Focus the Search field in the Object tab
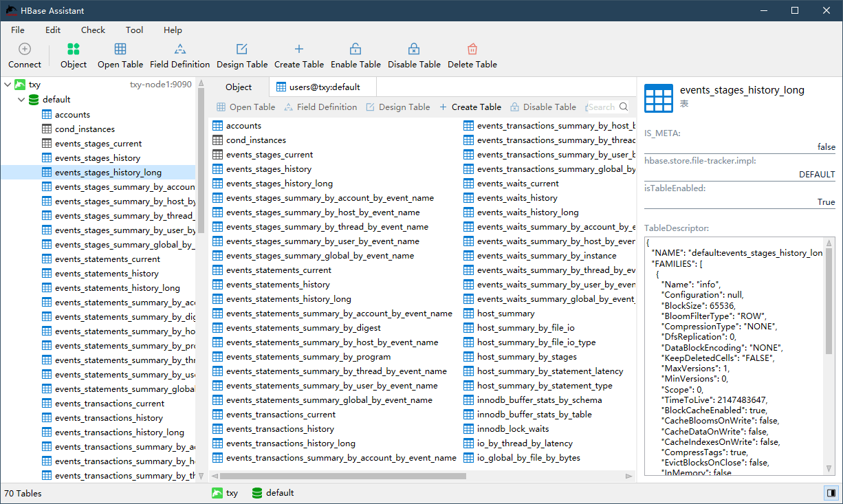This screenshot has width=843, height=504. tap(602, 107)
